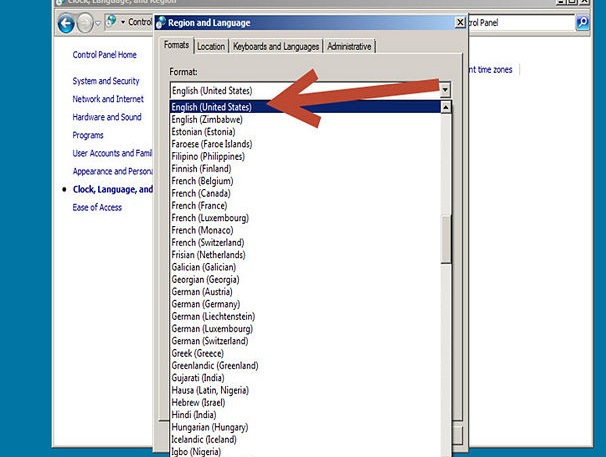Select Filipino (Philippines)

305,157
